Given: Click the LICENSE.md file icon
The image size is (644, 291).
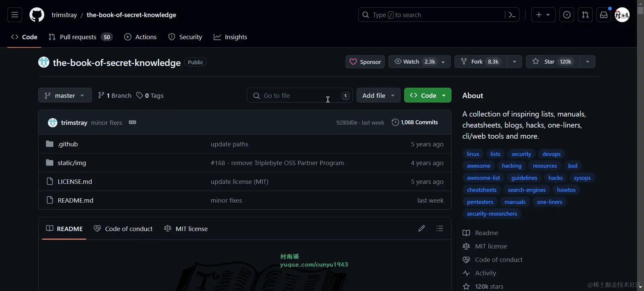Looking at the screenshot, I should click(x=50, y=181).
